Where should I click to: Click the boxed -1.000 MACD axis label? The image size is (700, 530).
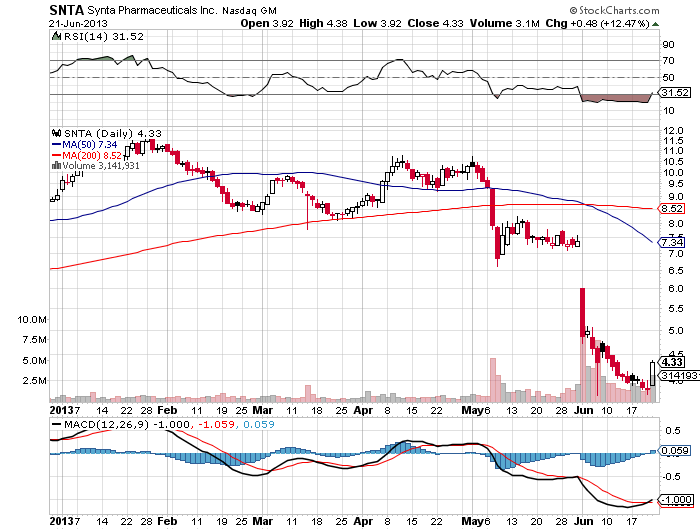tap(676, 500)
